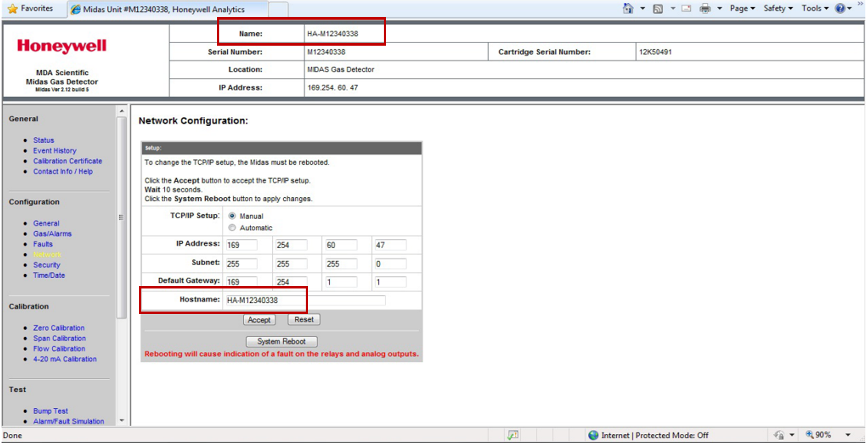Select Manual TCP/IP setup
Image resolution: width=868 pixels, height=445 pixels.
232,216
